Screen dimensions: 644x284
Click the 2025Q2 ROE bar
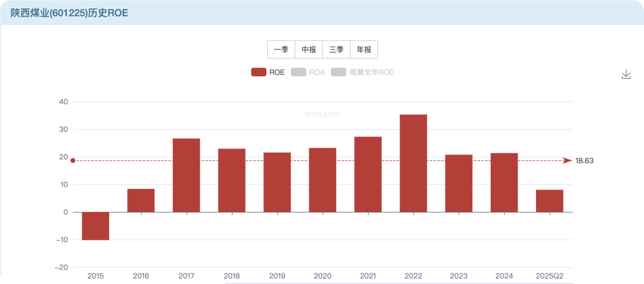(549, 201)
